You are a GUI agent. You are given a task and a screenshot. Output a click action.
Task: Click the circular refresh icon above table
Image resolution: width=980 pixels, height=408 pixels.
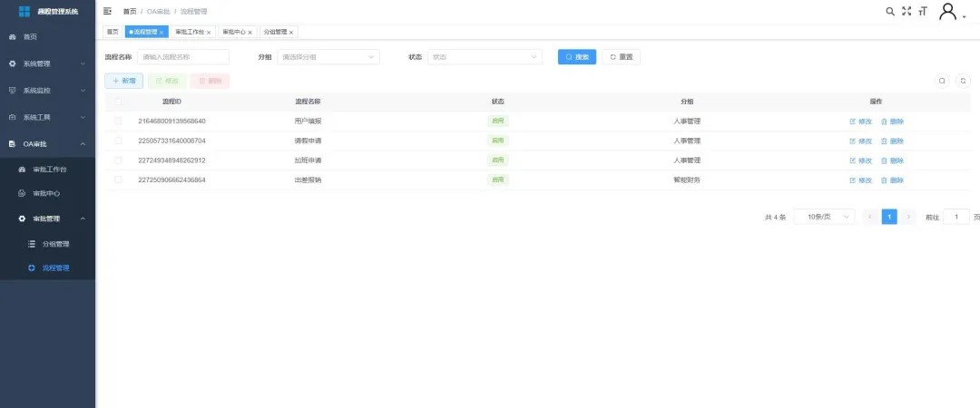coord(964,81)
